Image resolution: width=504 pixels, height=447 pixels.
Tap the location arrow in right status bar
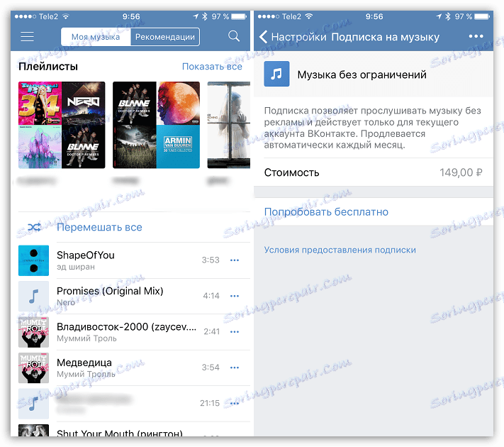click(x=439, y=16)
